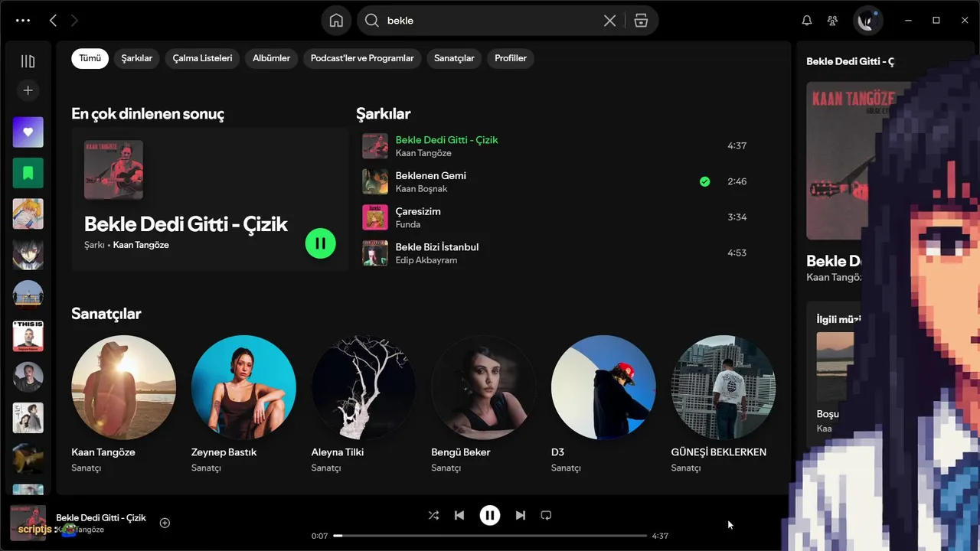Open Bengü Beker artist card
980x551 pixels.
pos(484,406)
